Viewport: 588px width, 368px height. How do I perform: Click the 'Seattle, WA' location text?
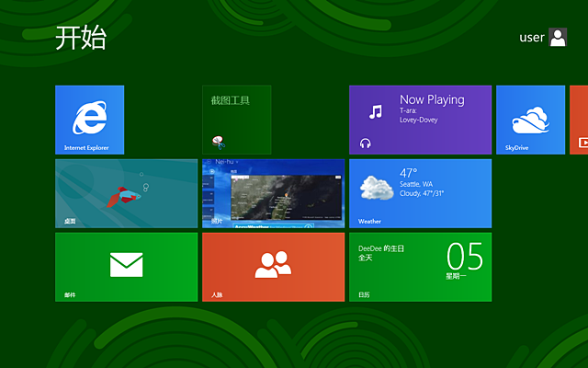(x=416, y=184)
